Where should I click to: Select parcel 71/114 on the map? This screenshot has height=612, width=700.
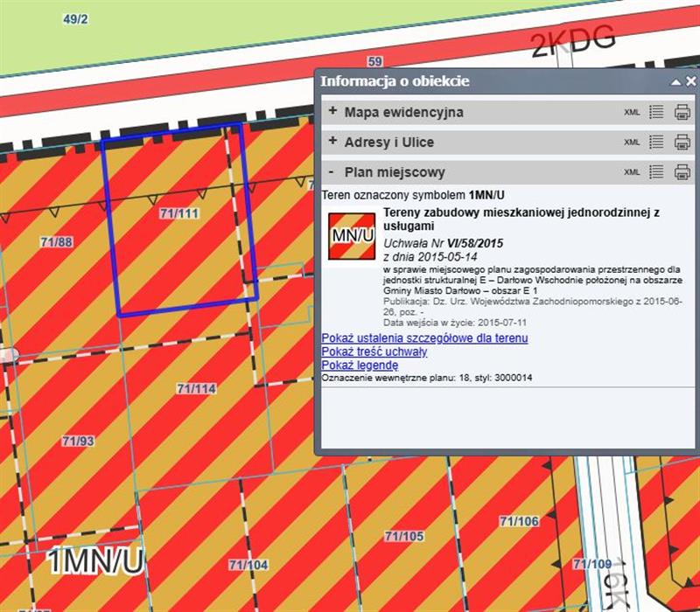(x=196, y=388)
